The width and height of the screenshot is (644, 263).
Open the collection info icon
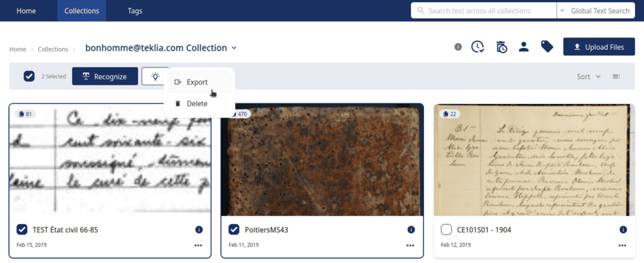pos(458,47)
